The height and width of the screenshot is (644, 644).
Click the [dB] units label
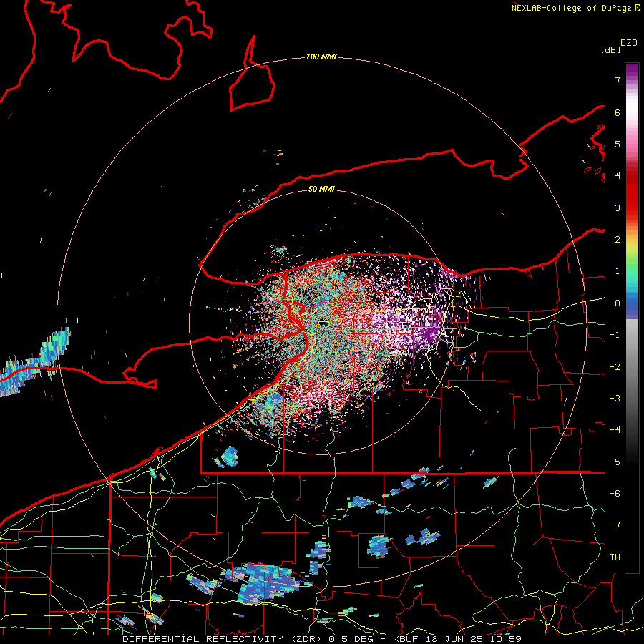(611, 49)
